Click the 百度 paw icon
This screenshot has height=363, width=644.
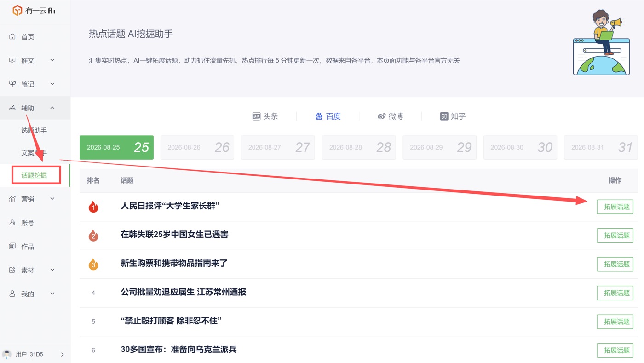click(x=319, y=116)
